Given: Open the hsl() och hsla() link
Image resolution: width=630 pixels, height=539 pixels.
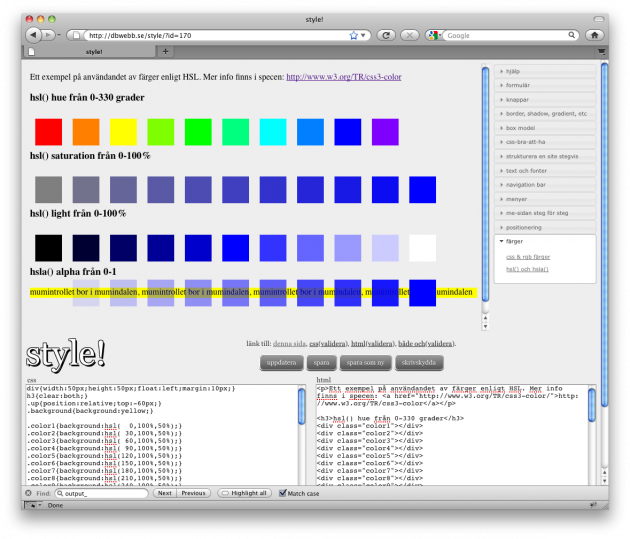Looking at the screenshot, I should click(x=527, y=269).
